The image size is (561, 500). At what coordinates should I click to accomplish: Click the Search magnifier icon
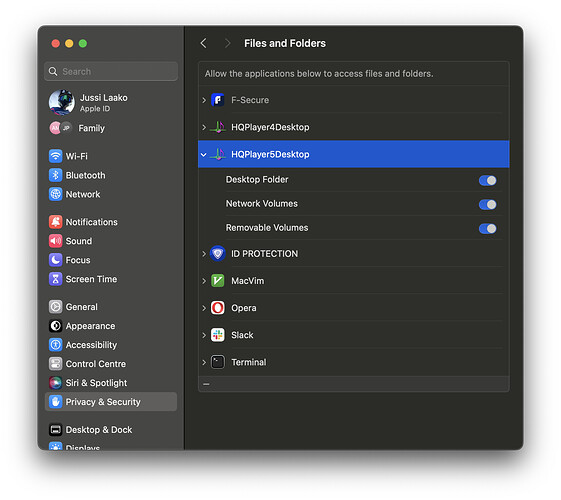pyautogui.click(x=53, y=72)
